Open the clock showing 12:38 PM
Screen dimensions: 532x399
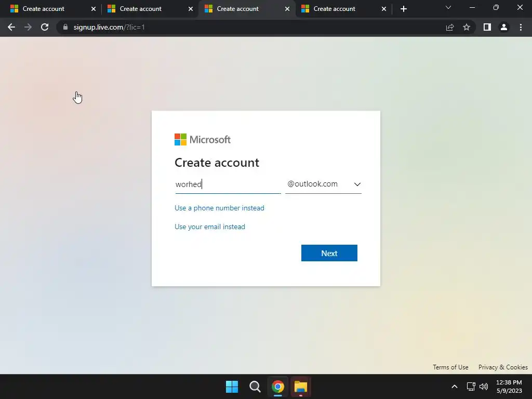(x=509, y=387)
